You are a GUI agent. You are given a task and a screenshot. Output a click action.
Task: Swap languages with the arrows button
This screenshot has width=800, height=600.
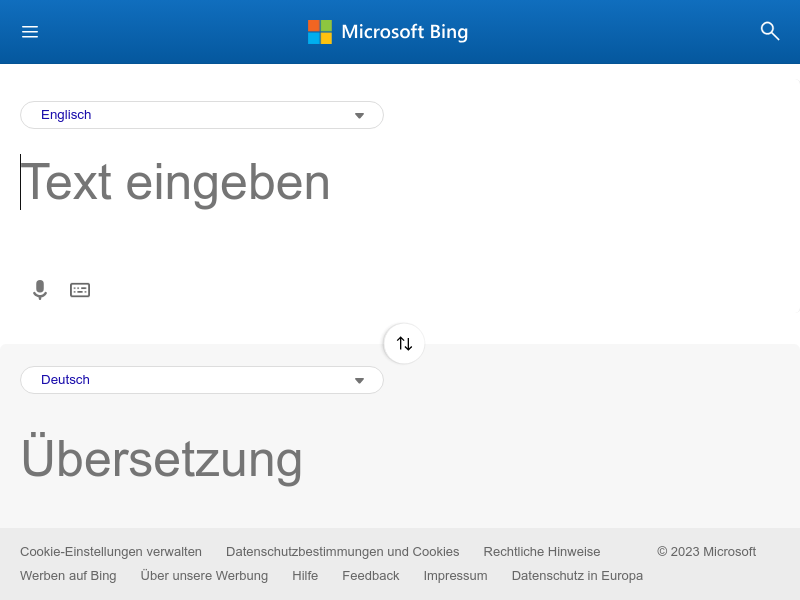click(x=404, y=343)
